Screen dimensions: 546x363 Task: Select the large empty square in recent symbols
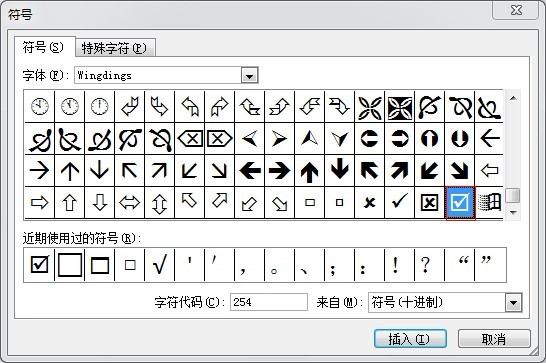pyautogui.click(x=70, y=265)
